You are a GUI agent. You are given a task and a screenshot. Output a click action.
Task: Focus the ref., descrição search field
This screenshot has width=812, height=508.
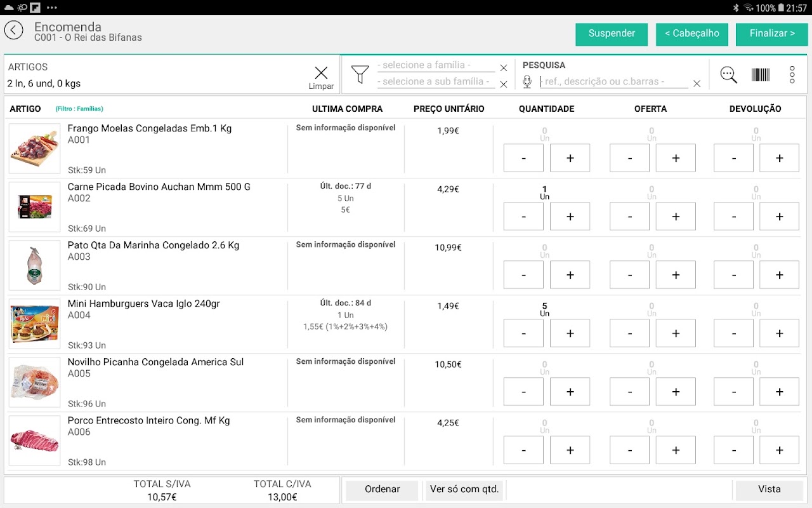[613, 82]
